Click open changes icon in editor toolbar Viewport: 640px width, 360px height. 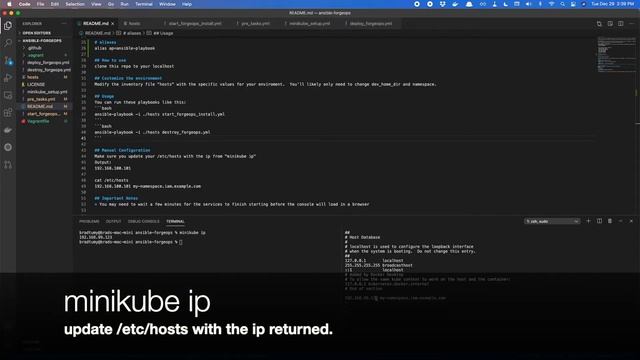click(x=599, y=24)
